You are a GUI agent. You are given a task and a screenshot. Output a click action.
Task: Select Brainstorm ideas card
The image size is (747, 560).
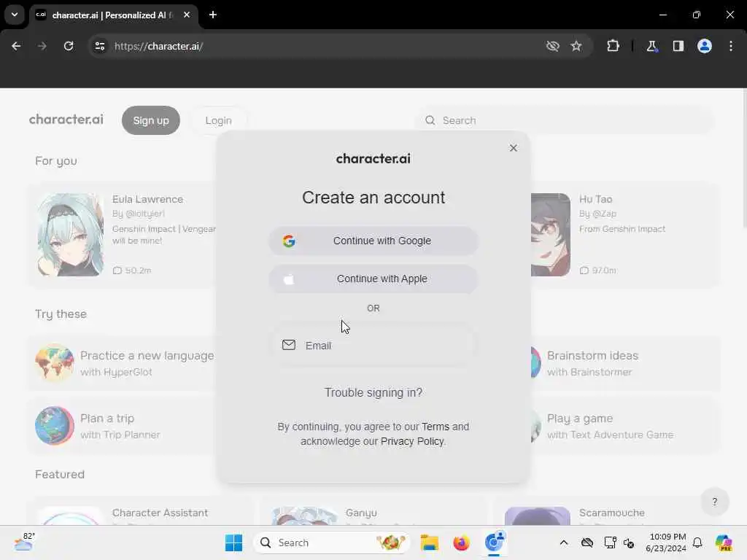624,363
